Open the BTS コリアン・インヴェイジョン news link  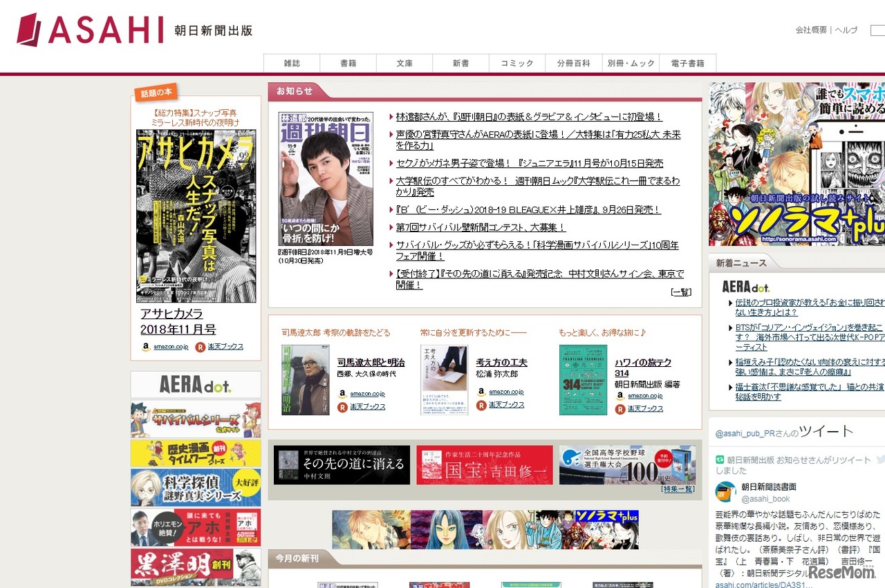[x=810, y=337]
